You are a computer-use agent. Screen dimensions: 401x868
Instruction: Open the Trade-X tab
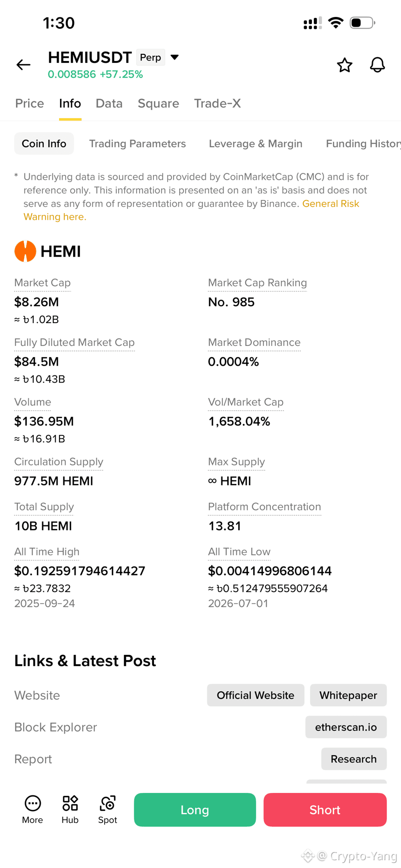point(217,103)
